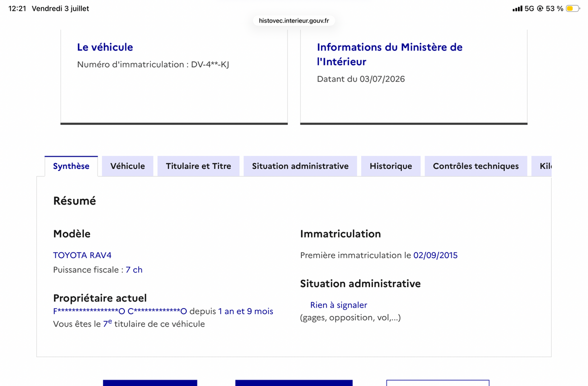Click the middle dark blue bottom button

[294, 383]
